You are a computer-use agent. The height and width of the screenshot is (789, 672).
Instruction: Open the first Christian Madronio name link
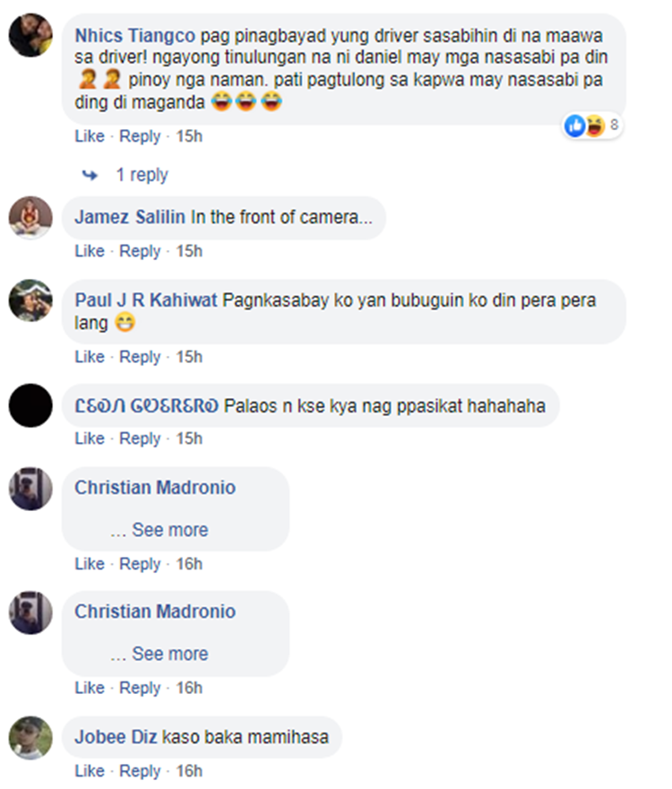coord(155,488)
